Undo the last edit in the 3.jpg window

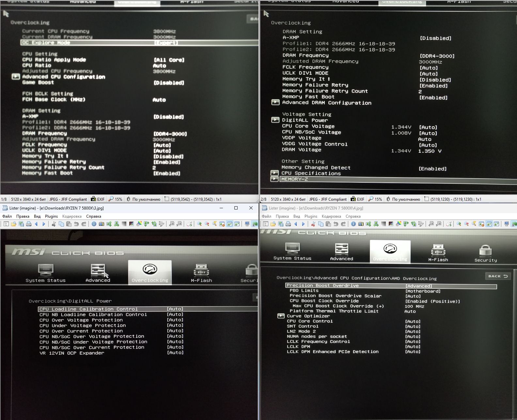click(x=76, y=224)
